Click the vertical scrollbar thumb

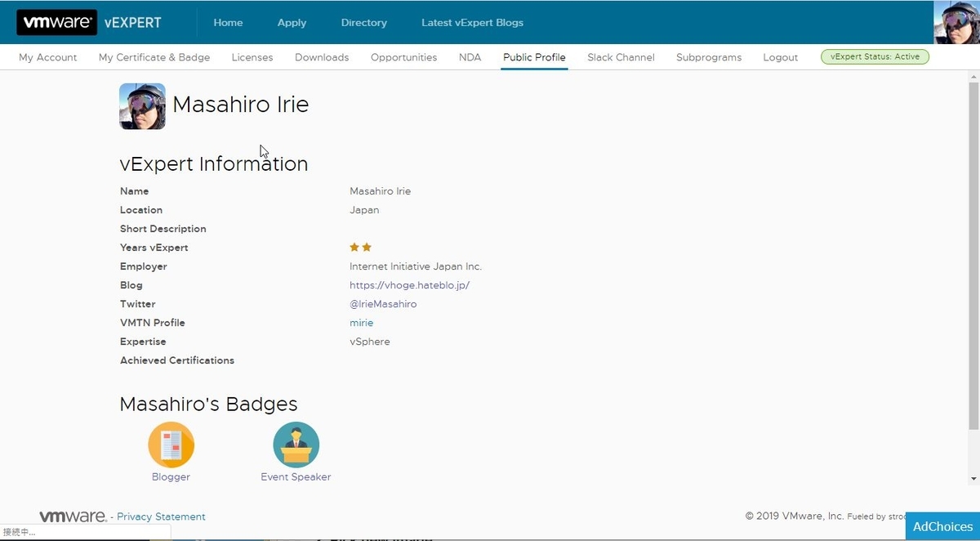973,256
